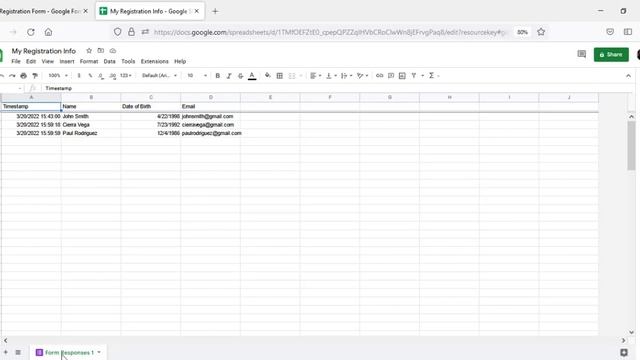Add a new sheet with plus icon
This screenshot has height=360, width=640.
tap(6, 352)
